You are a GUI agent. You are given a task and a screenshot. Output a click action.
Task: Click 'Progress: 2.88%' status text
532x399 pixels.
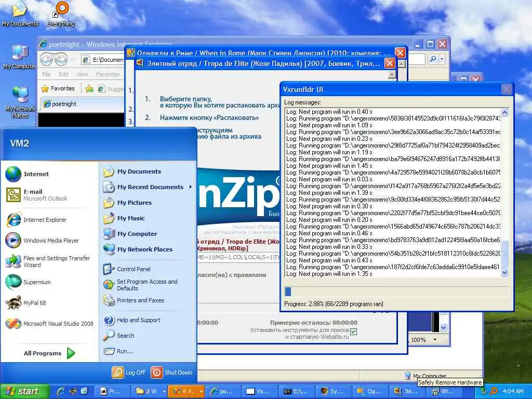(x=334, y=304)
